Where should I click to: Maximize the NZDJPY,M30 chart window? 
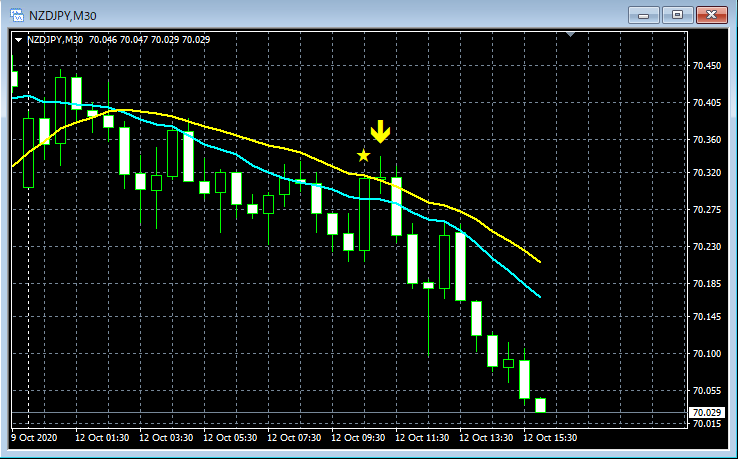(x=677, y=15)
